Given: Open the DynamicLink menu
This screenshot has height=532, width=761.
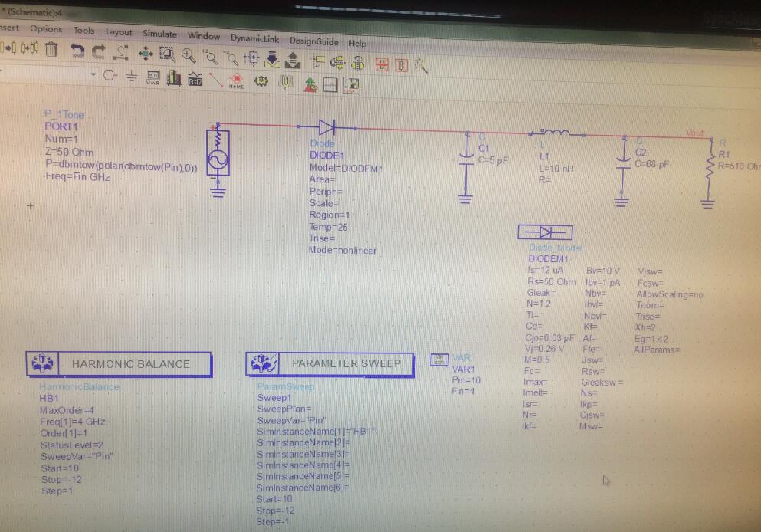Looking at the screenshot, I should click(x=254, y=39).
